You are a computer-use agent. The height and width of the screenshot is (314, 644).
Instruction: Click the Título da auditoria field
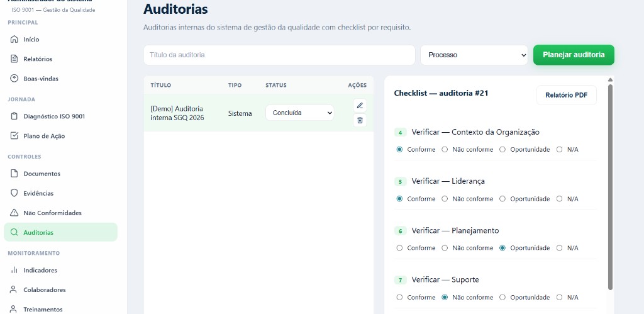[279, 55]
